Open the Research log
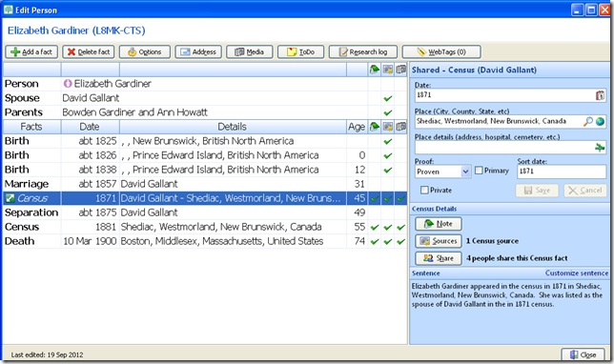This screenshot has height=364, width=614. tap(363, 51)
